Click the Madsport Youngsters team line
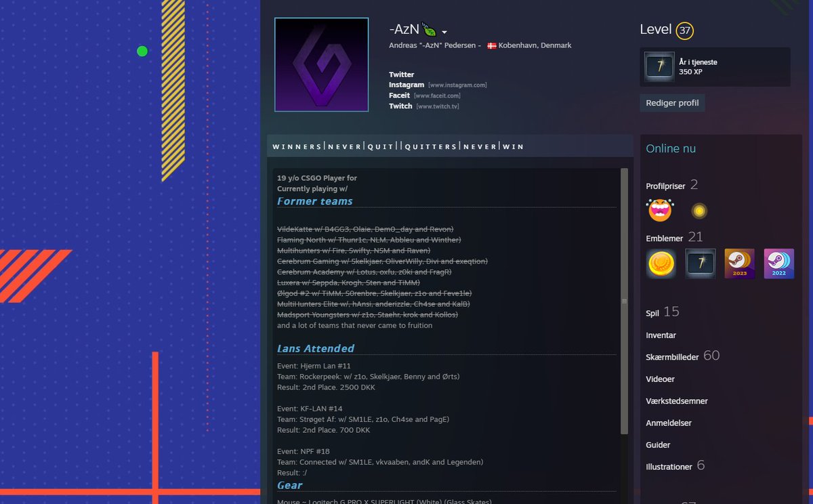Screen dimensions: 813x504 pyautogui.click(x=368, y=315)
